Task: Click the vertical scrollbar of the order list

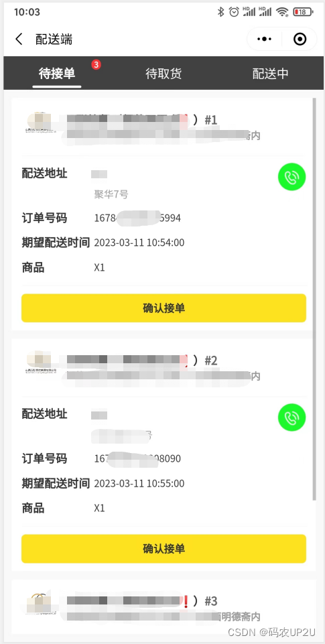Action: (x=314, y=299)
